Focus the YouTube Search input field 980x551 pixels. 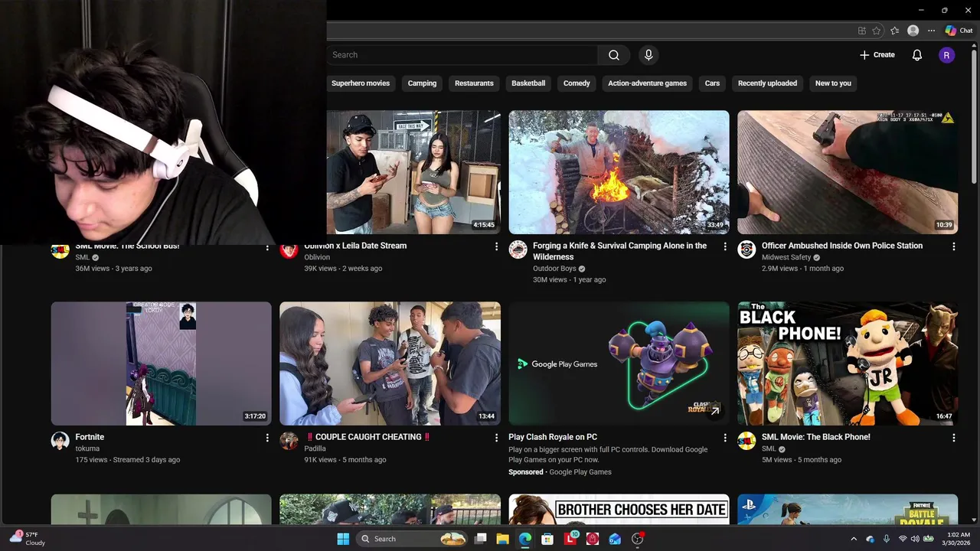click(462, 55)
